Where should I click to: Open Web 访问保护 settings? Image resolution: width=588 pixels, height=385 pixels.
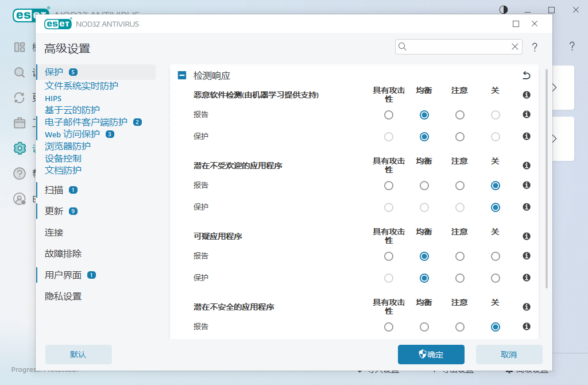click(72, 134)
